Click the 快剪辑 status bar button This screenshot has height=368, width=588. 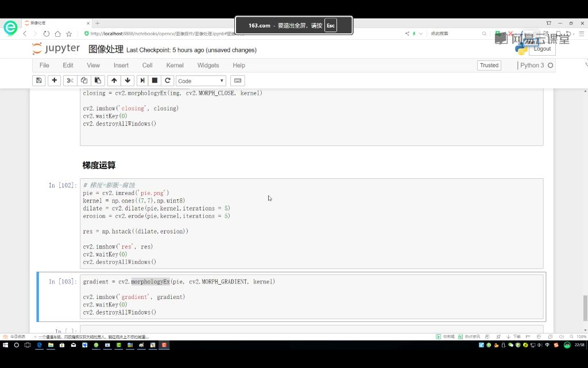[446, 337]
